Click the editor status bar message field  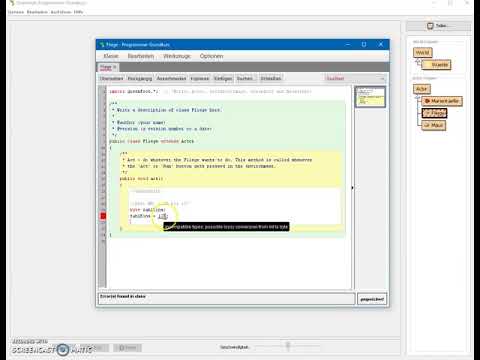click(227, 299)
